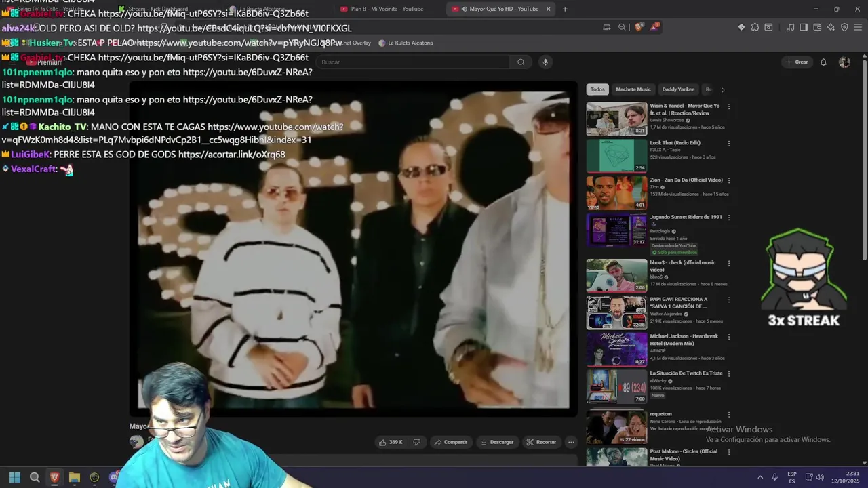Viewport: 868px width, 488px height.
Task: Open requetom playlist thumbnail
Action: click(x=616, y=427)
